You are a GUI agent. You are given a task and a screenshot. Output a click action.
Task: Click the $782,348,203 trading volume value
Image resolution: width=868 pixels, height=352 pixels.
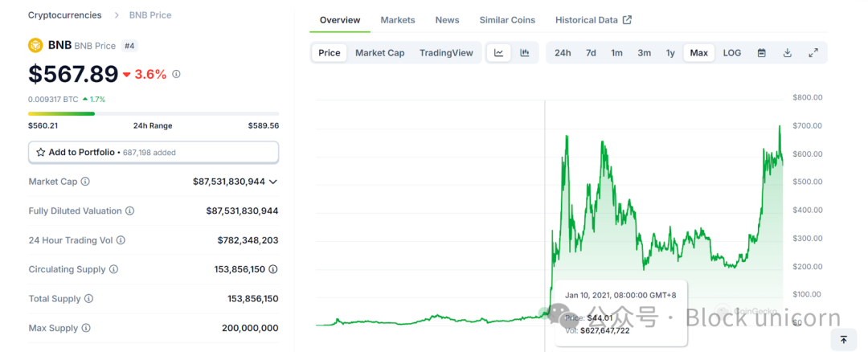coord(248,240)
